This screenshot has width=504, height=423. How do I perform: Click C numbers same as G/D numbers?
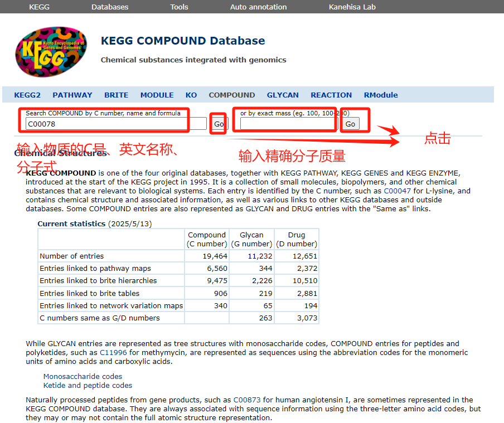(x=100, y=318)
